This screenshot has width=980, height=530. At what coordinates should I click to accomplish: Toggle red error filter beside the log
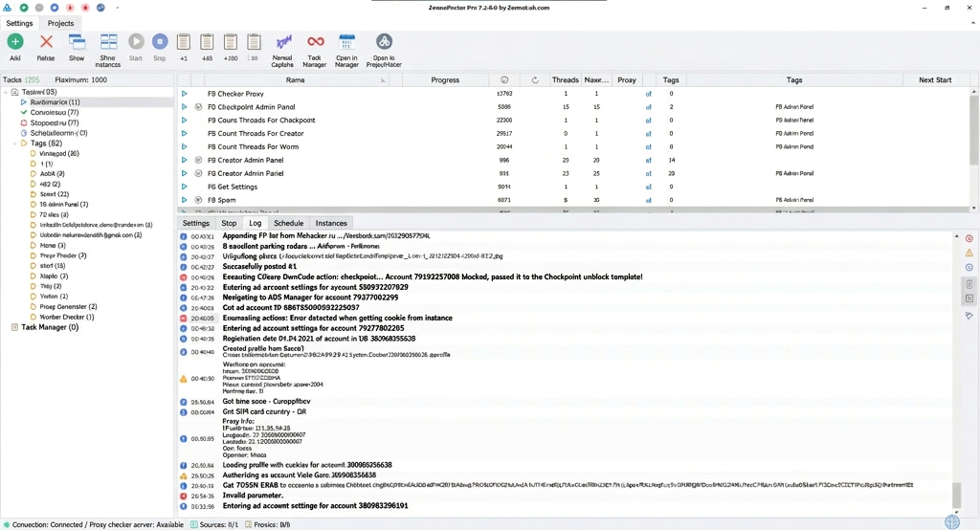pyautogui.click(x=969, y=239)
